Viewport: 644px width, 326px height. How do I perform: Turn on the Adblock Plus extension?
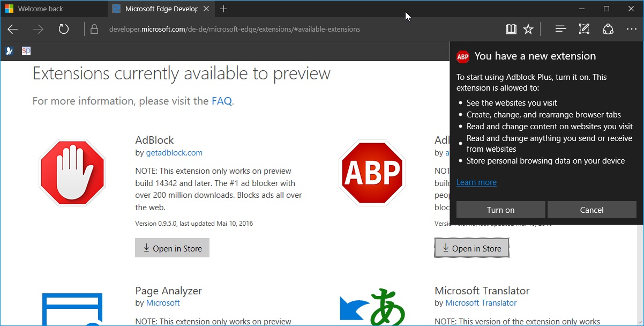point(501,210)
